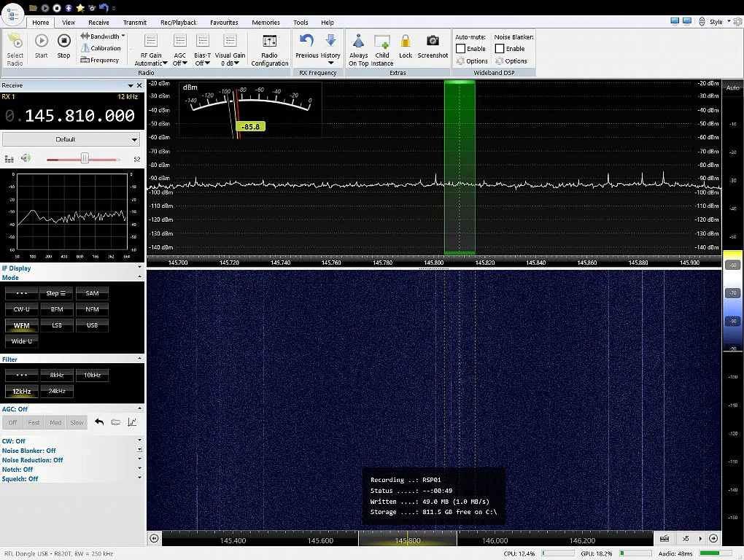Go to the Previous RX frequency
The width and height of the screenshot is (744, 560).
(x=306, y=46)
